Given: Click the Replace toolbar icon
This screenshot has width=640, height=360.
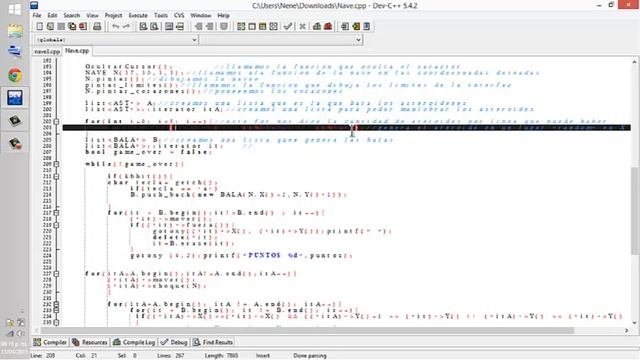Looking at the screenshot, I should (x=154, y=27).
